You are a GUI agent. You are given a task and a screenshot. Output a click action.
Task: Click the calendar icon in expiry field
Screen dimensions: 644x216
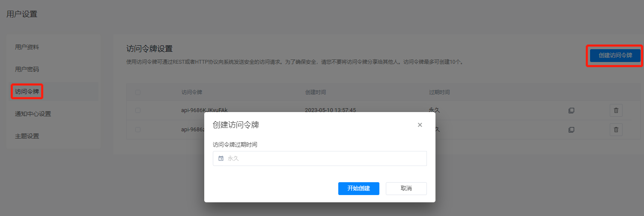coord(221,158)
